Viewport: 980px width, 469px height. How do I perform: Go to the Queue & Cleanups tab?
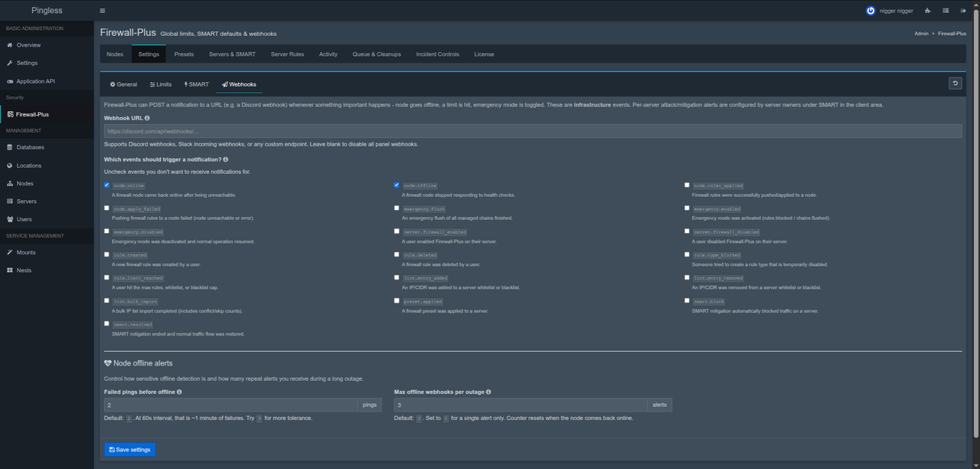(377, 54)
